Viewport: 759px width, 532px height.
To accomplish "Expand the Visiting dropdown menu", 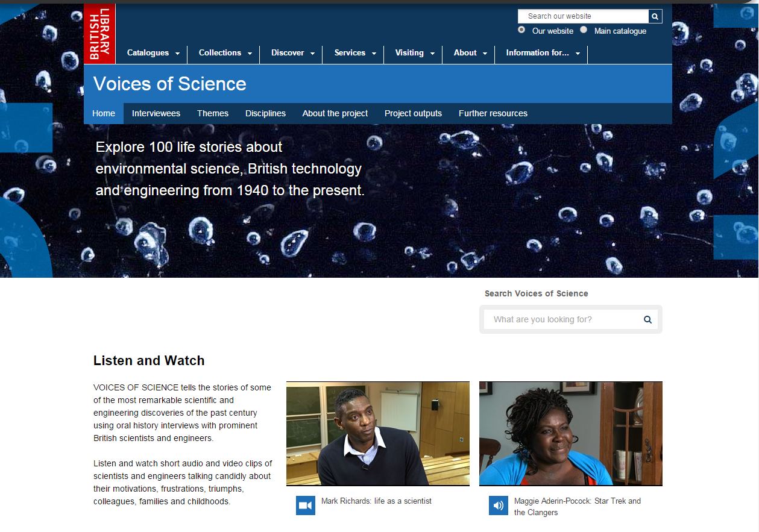I will click(415, 53).
